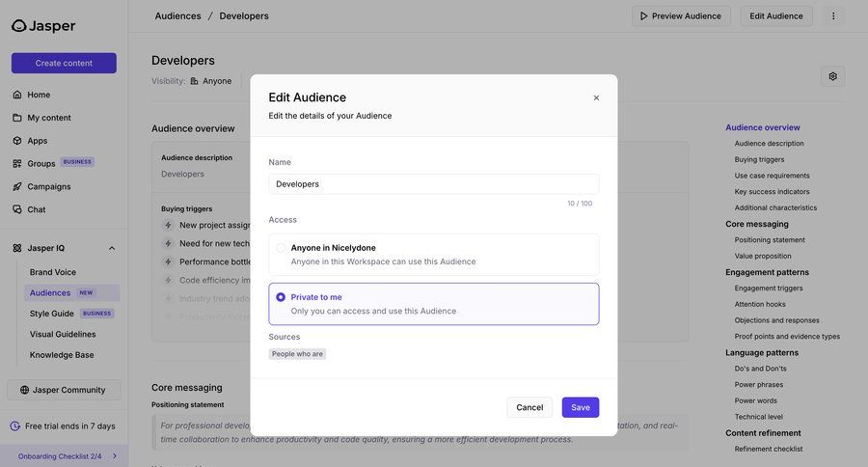This screenshot has height=467, width=868.
Task: Click the three-dot more options icon
Action: pos(833,16)
